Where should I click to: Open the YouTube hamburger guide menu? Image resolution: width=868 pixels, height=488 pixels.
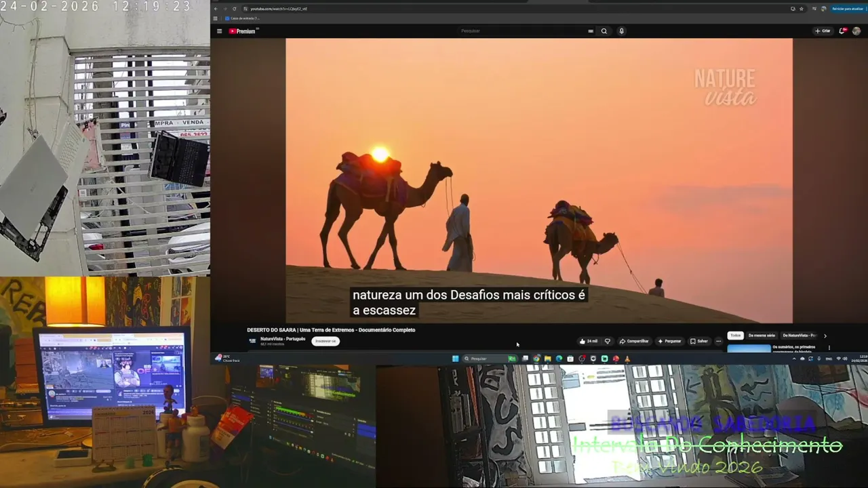[x=219, y=31]
